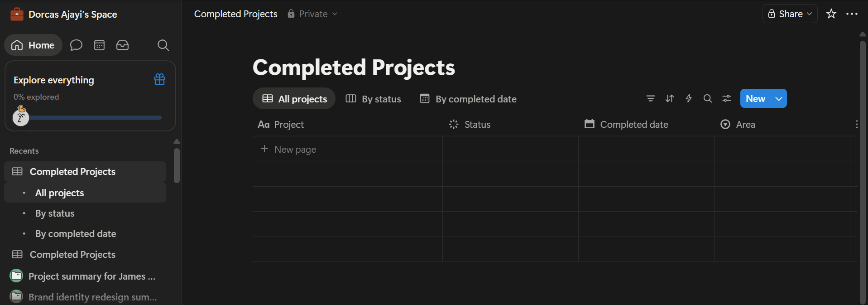Open the Calendar icon in the sidebar
The image size is (868, 305).
pyautogui.click(x=99, y=45)
